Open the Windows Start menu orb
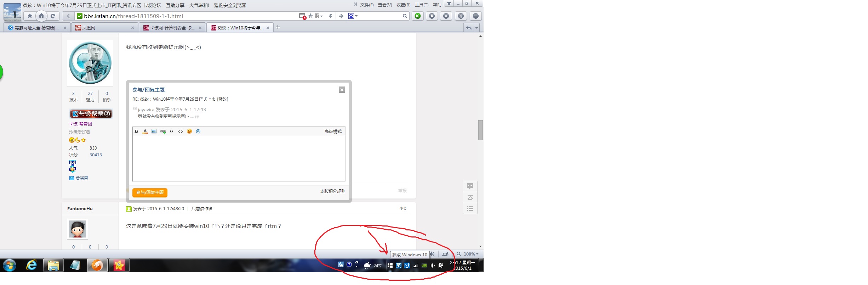 [x=10, y=265]
